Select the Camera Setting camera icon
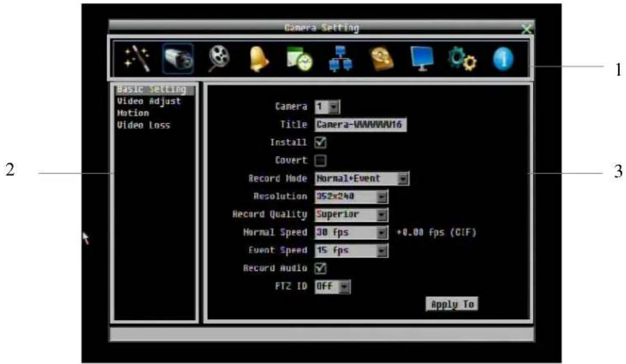626x364 pixels. [179, 59]
